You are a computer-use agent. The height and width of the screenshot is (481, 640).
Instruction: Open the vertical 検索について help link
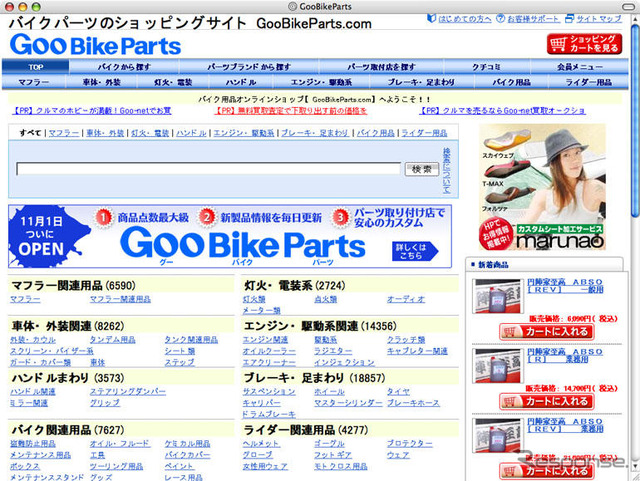click(447, 171)
